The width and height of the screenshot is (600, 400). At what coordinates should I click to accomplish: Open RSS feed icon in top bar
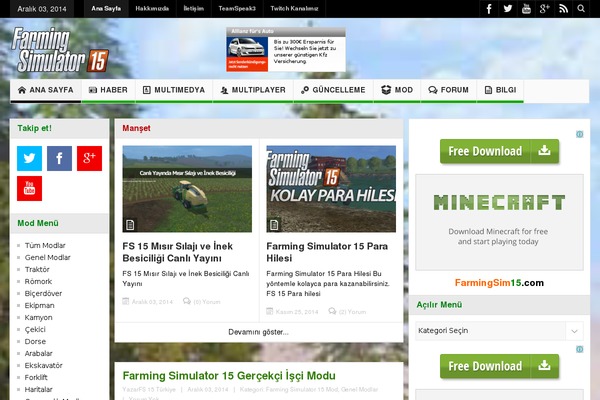coord(563,8)
